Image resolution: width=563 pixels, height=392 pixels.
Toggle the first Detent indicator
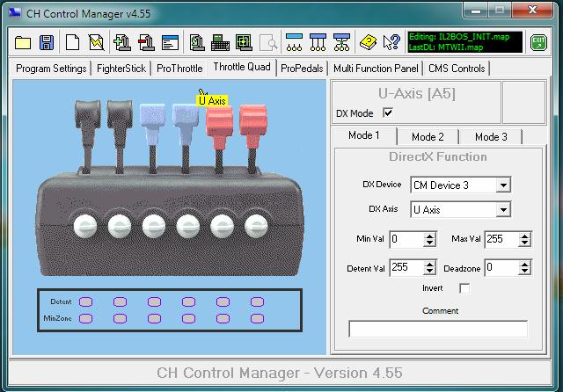click(x=85, y=301)
